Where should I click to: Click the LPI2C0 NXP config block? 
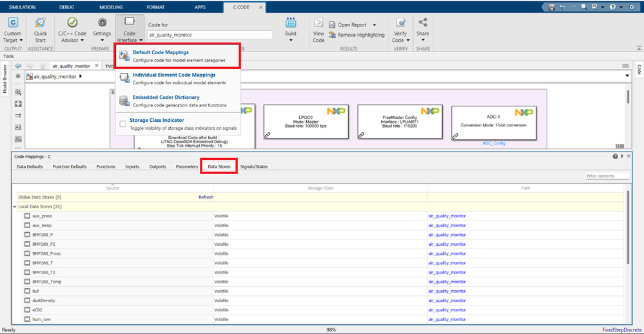tap(306, 122)
